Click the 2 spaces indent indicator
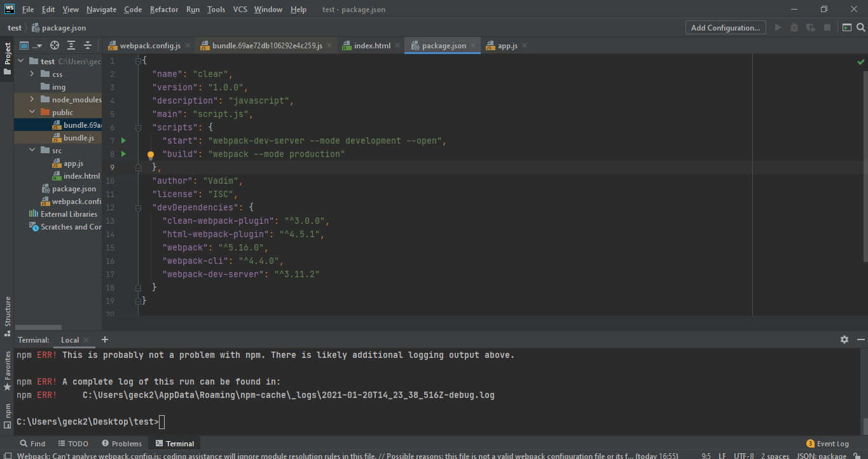The height and width of the screenshot is (459, 868). coord(775,456)
